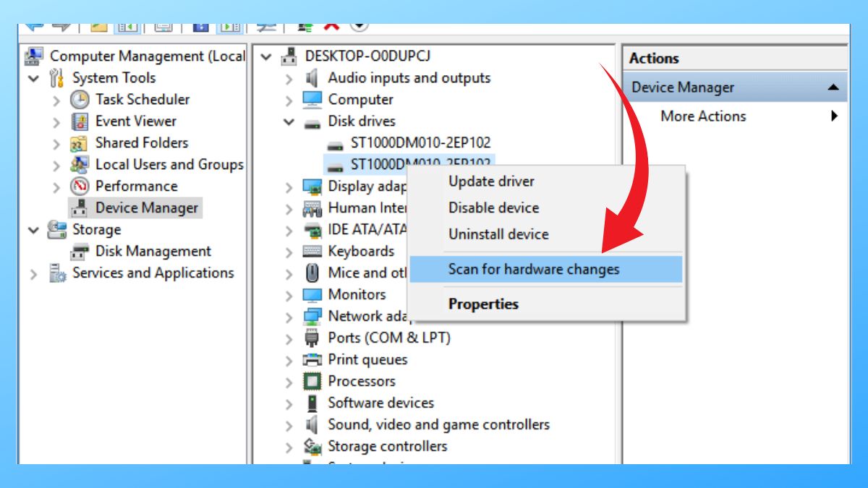The height and width of the screenshot is (488, 868).
Task: Collapse the System Tools node
Action: 34,78
